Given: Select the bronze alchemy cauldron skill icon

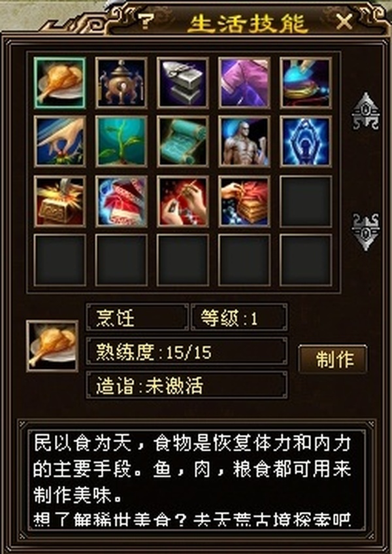Looking at the screenshot, I should click(121, 82).
